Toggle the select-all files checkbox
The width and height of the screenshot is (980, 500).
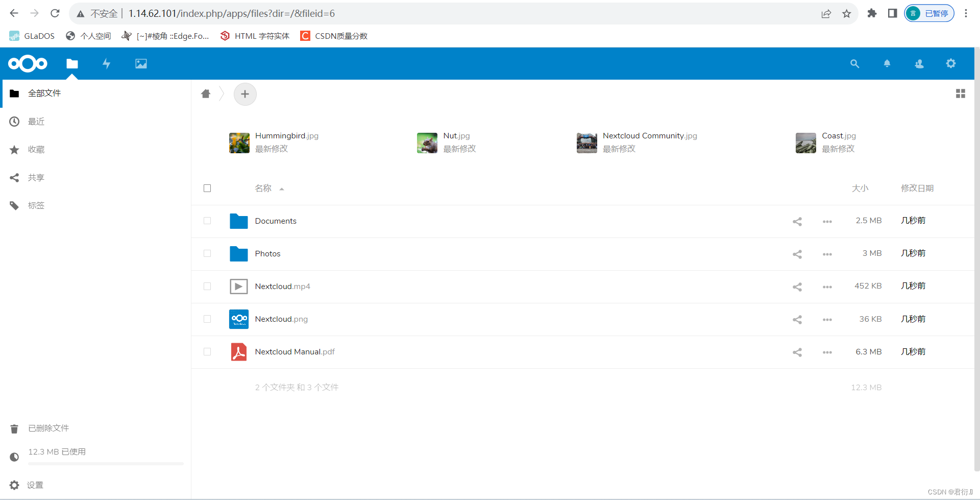207,188
